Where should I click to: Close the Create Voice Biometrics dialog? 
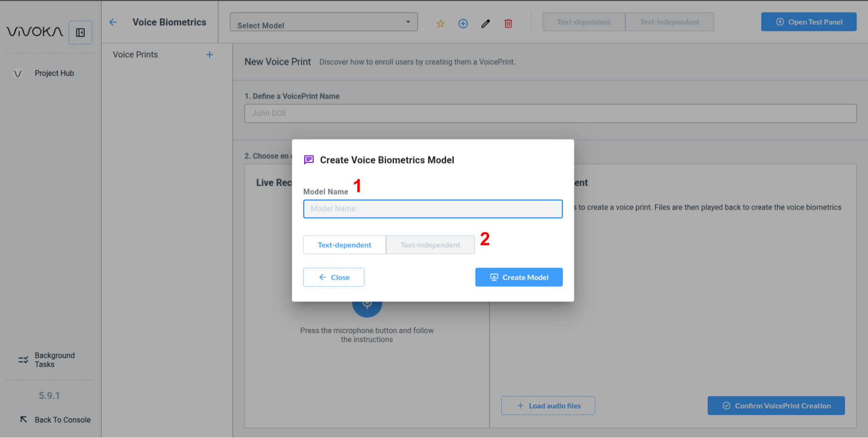point(333,277)
